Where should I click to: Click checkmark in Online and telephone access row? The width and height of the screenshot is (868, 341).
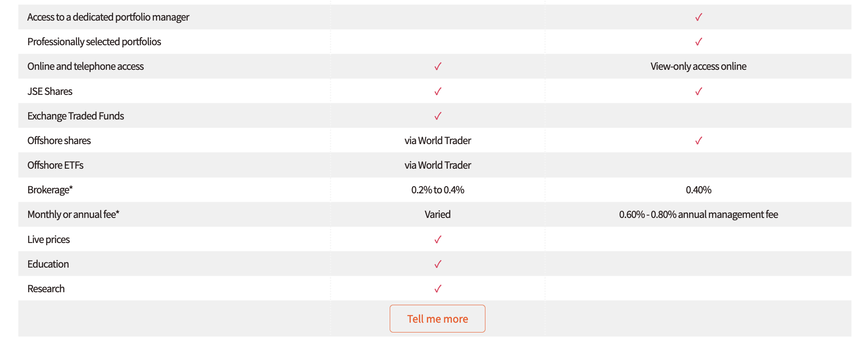[x=438, y=66]
